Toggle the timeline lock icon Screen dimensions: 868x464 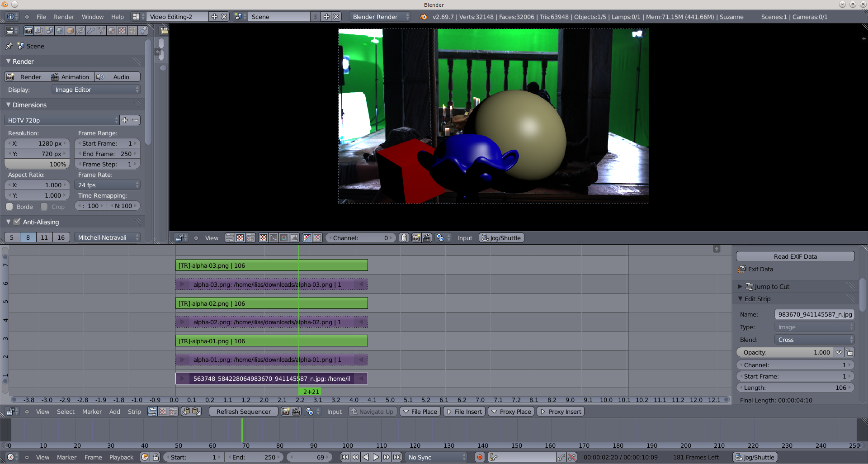(156, 457)
